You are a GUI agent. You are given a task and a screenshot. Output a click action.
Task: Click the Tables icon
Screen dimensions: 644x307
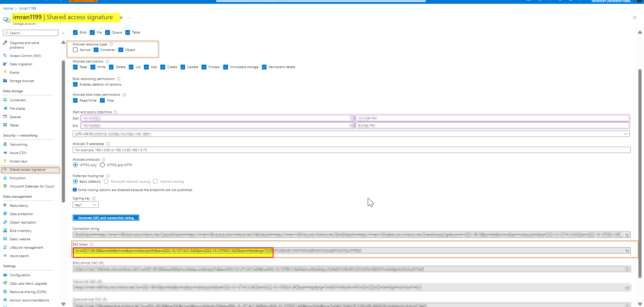click(x=5, y=125)
